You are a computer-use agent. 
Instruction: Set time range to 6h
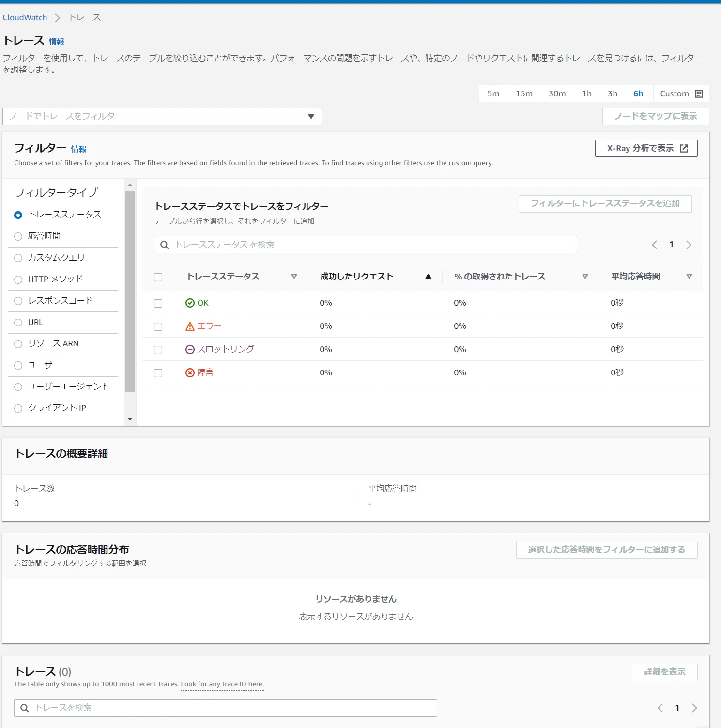point(638,93)
